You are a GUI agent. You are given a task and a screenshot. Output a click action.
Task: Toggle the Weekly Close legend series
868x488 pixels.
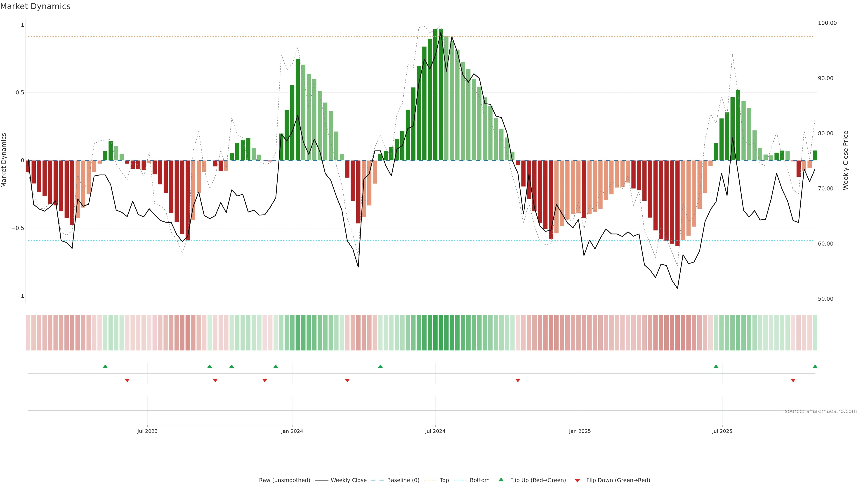pyautogui.click(x=348, y=480)
